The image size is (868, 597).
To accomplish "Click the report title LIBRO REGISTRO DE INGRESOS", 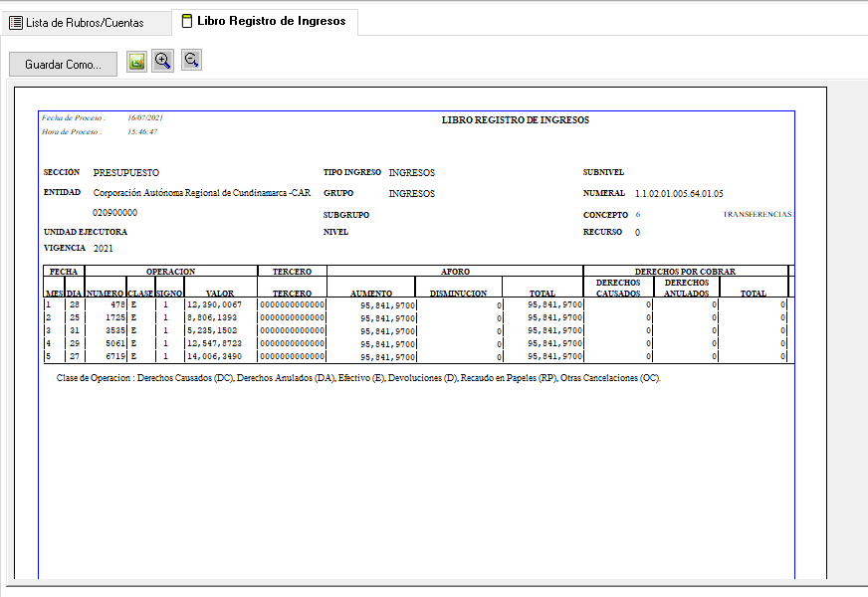I will coord(515,119).
